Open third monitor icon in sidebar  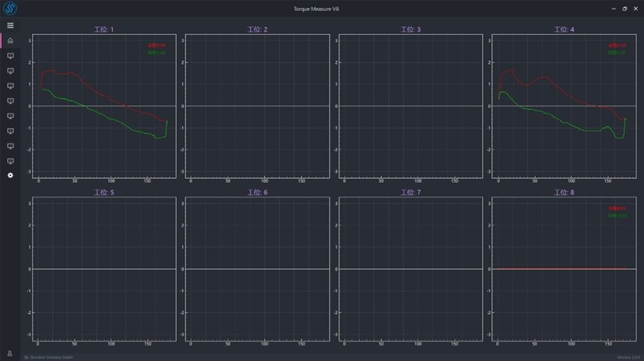tap(10, 86)
